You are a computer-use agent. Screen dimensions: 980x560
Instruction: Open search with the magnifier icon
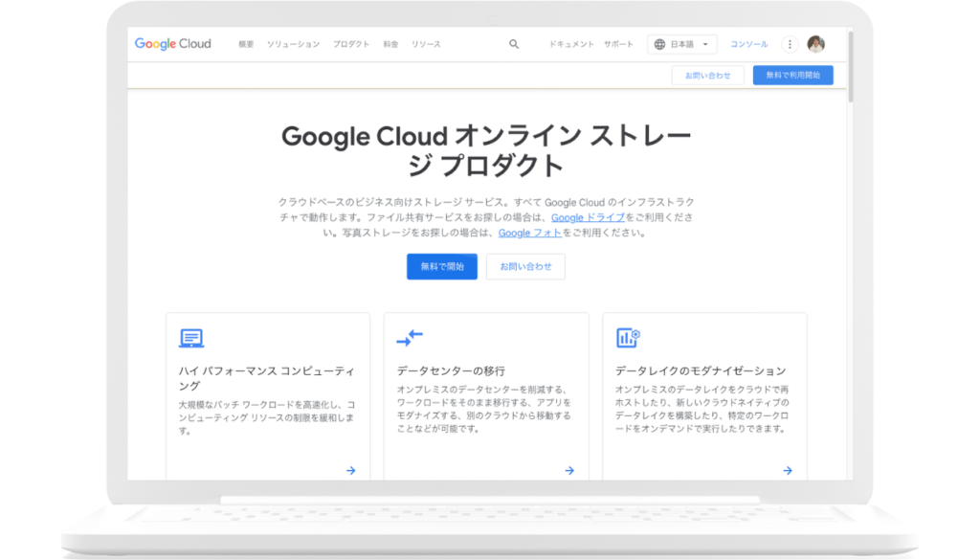point(514,44)
